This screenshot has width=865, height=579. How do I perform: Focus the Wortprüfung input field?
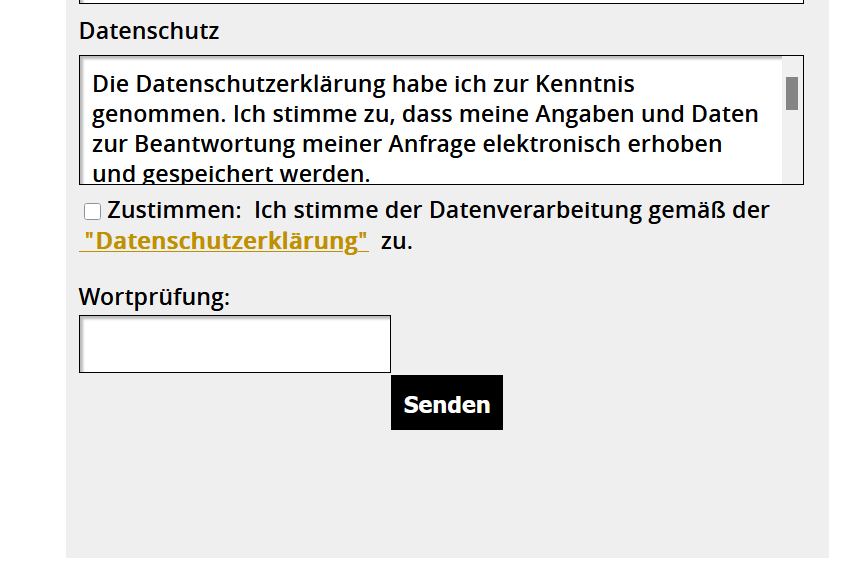click(235, 344)
